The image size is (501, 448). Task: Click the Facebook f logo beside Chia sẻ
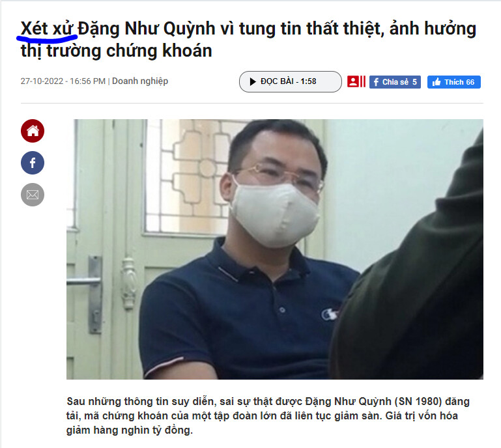tap(376, 82)
